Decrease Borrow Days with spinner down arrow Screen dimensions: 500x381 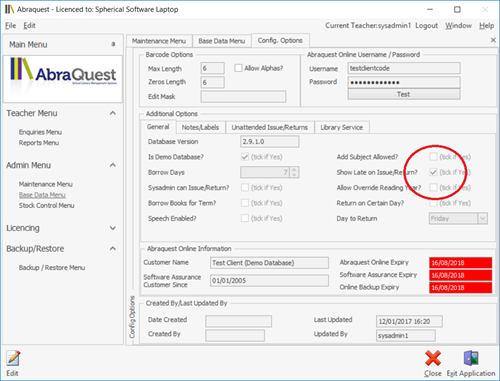point(294,175)
